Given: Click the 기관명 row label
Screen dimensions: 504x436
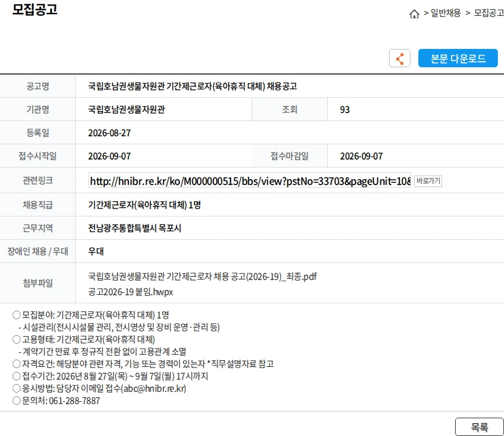Looking at the screenshot, I should pyautogui.click(x=37, y=109).
